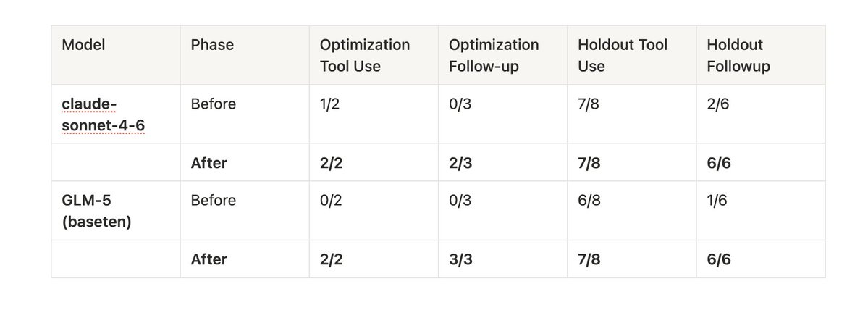Click the 0/2 value in GLM-5 row
The width and height of the screenshot is (868, 310).
pyautogui.click(x=331, y=200)
